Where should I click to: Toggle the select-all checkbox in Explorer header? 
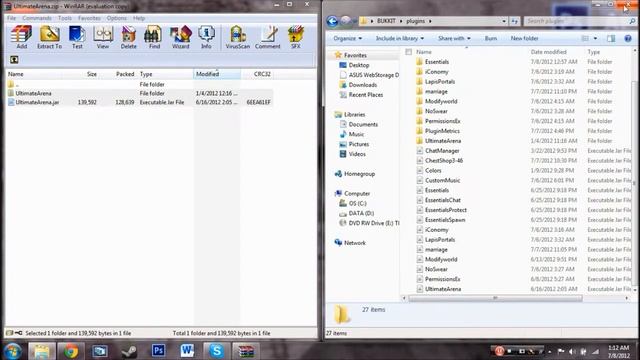[x=409, y=52]
